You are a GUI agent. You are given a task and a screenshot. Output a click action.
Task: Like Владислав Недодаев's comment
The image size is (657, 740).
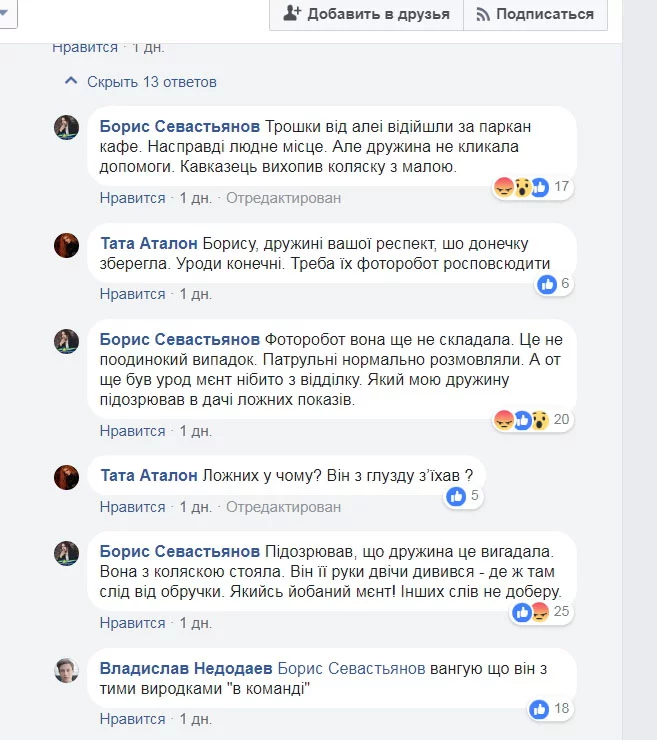132,719
